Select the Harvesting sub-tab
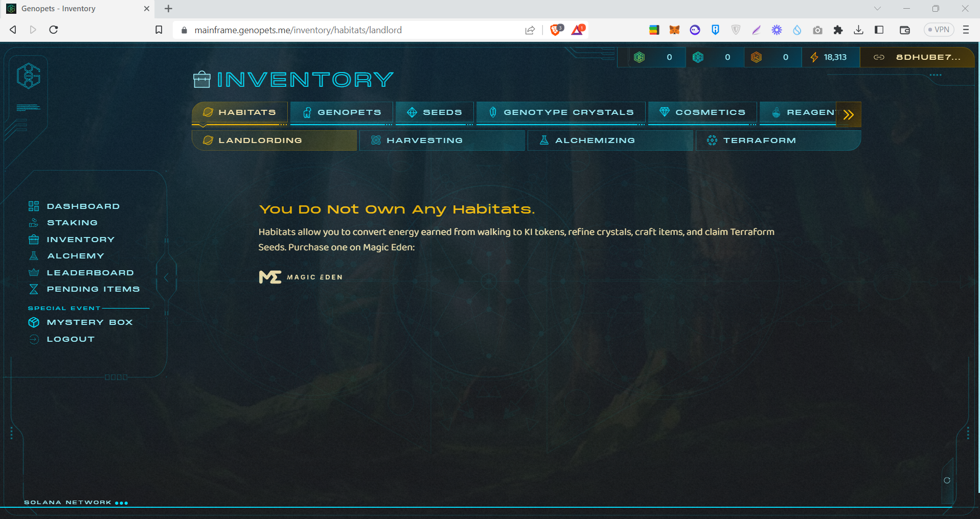 pyautogui.click(x=442, y=140)
